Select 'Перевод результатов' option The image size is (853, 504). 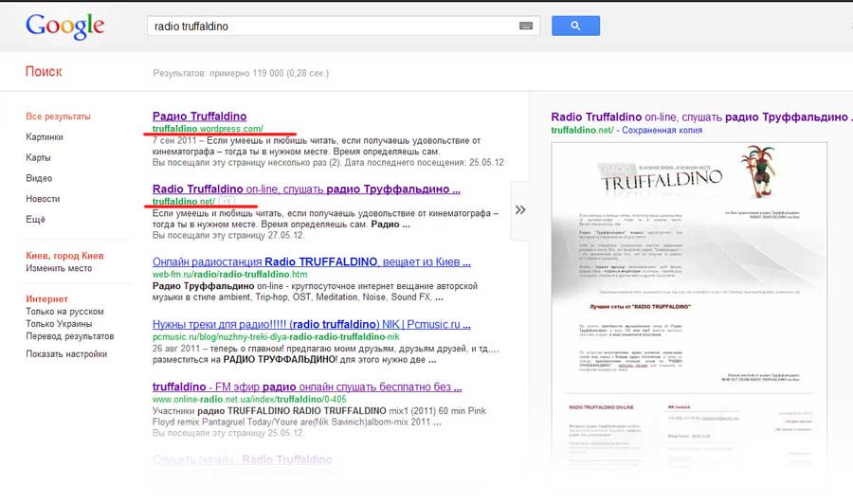[x=70, y=336]
